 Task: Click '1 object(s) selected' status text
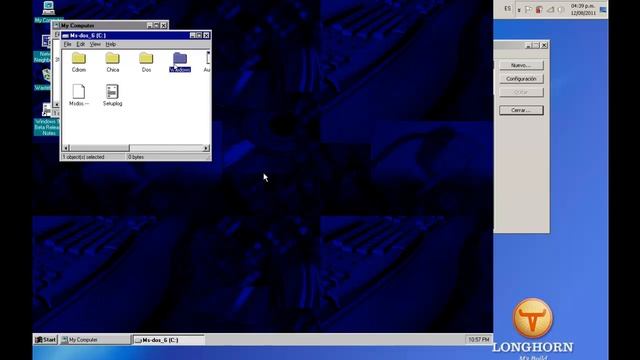(83, 157)
